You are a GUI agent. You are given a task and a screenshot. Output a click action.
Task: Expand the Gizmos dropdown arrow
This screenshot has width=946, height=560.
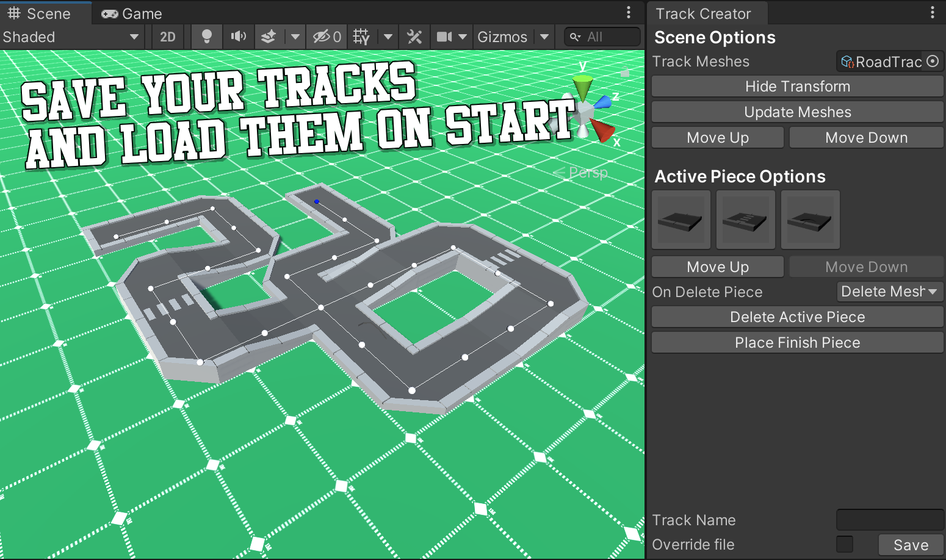[544, 37]
